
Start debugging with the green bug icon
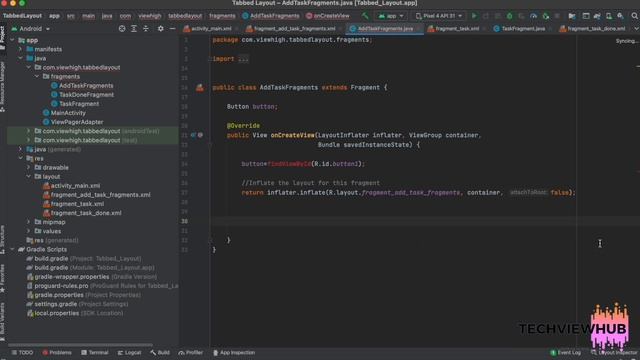tap(509, 16)
